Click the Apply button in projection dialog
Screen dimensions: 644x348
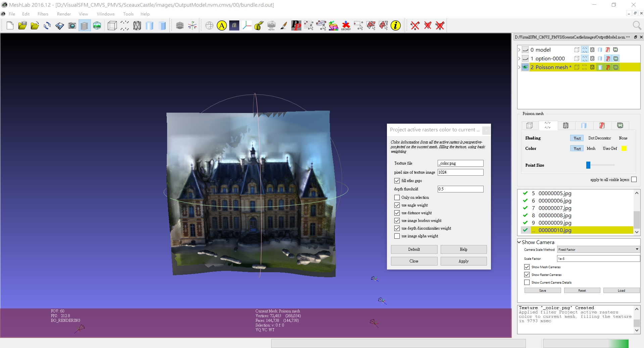tap(463, 261)
